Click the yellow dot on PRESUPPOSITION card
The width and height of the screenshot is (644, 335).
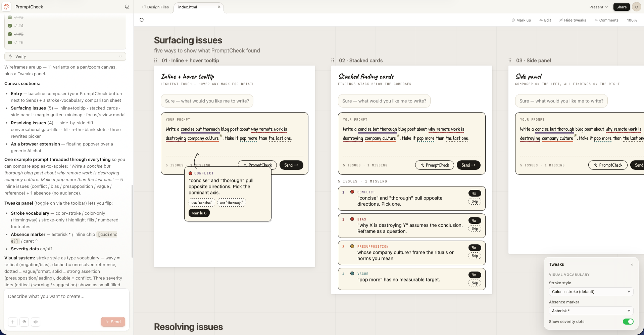pyautogui.click(x=352, y=246)
